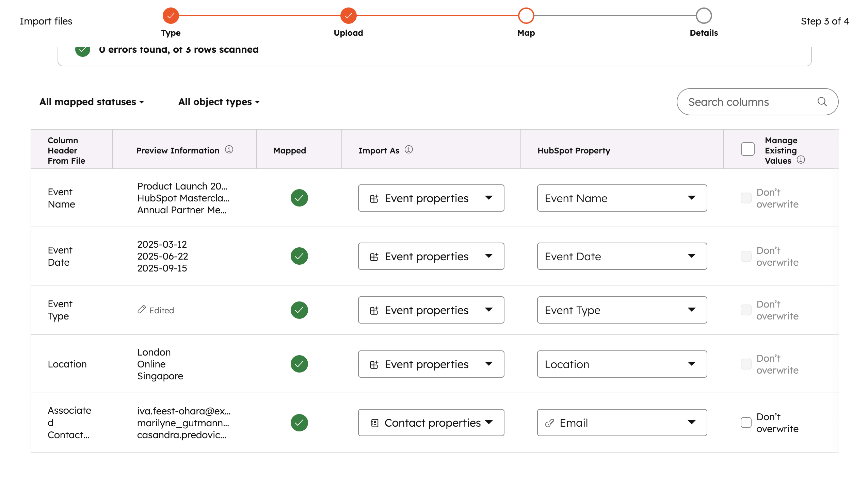Go back to the Upload step
The height and width of the screenshot is (477, 868).
[348, 16]
